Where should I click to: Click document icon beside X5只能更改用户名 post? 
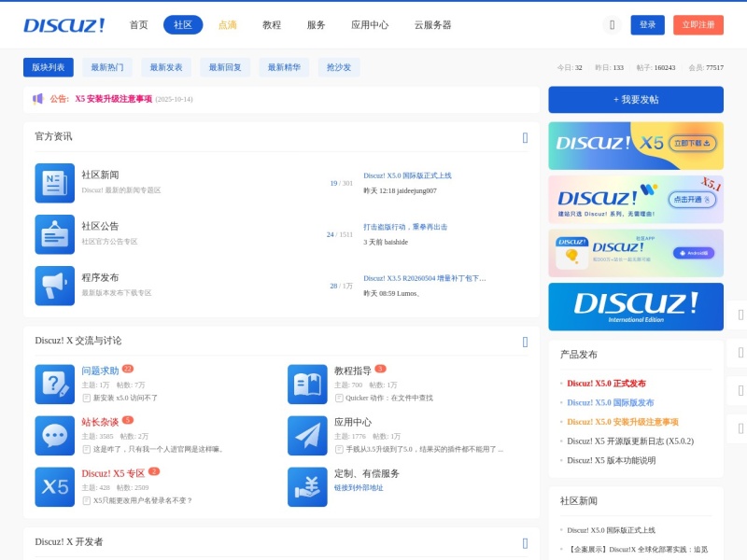(x=86, y=501)
